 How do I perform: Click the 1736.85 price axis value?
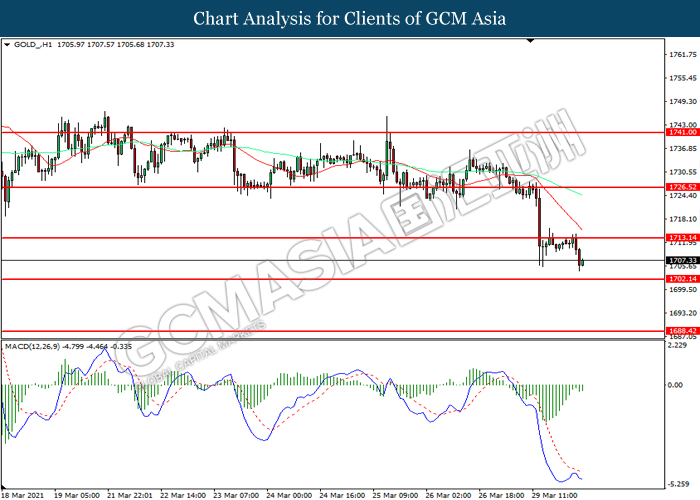683,149
